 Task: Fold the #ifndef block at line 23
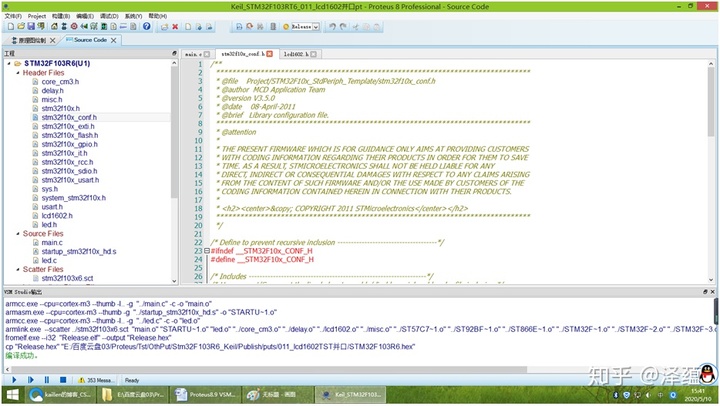click(207, 251)
